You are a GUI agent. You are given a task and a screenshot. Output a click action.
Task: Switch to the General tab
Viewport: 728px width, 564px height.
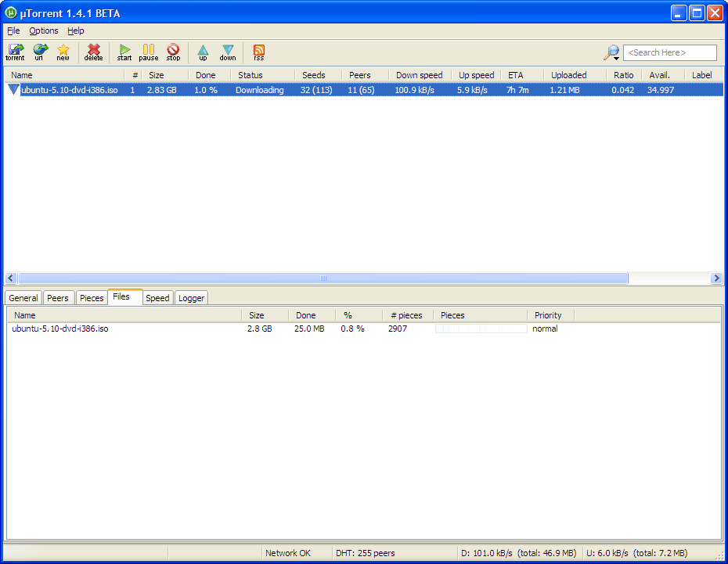pos(23,298)
